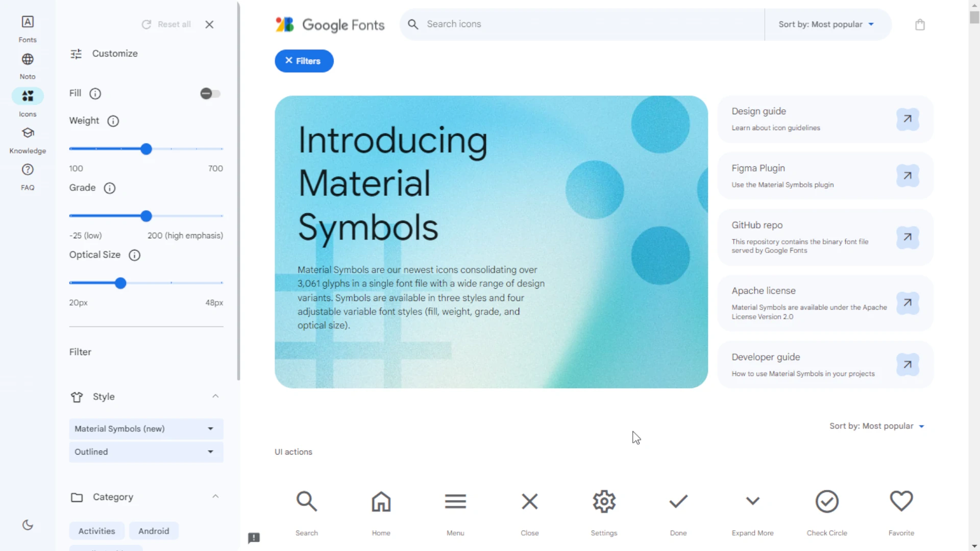Select the Android category chip
This screenshot has width=980, height=551.
pos(154,531)
